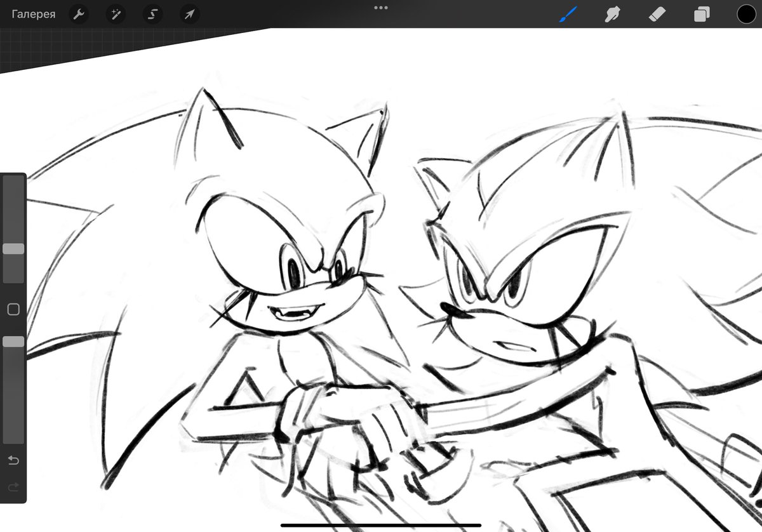
Task: Select the Smudge tool
Action: 612,14
